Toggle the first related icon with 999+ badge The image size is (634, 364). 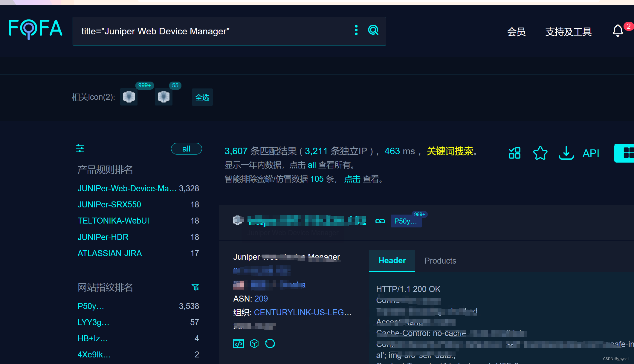(x=129, y=97)
